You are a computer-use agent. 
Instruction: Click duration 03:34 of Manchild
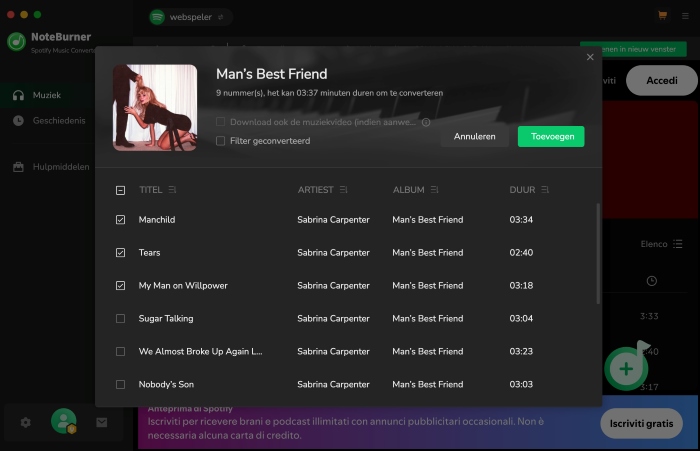(x=521, y=220)
